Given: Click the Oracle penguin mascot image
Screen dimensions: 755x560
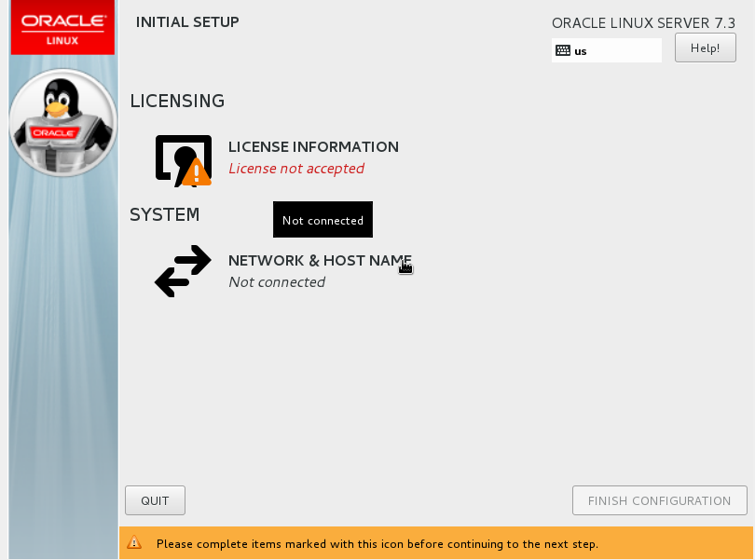Looking at the screenshot, I should point(62,122).
